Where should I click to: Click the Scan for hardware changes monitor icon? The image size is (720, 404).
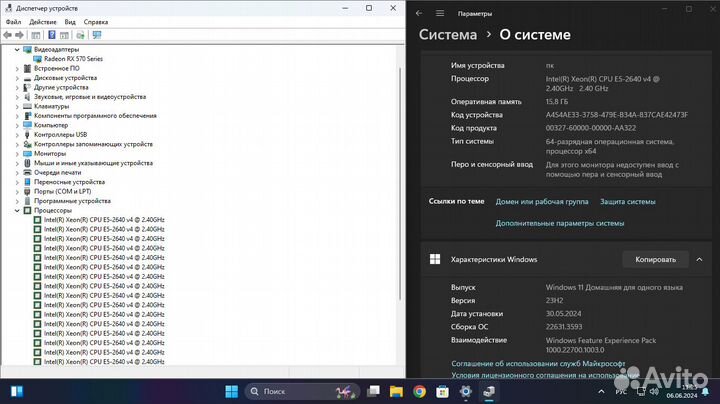click(97, 35)
